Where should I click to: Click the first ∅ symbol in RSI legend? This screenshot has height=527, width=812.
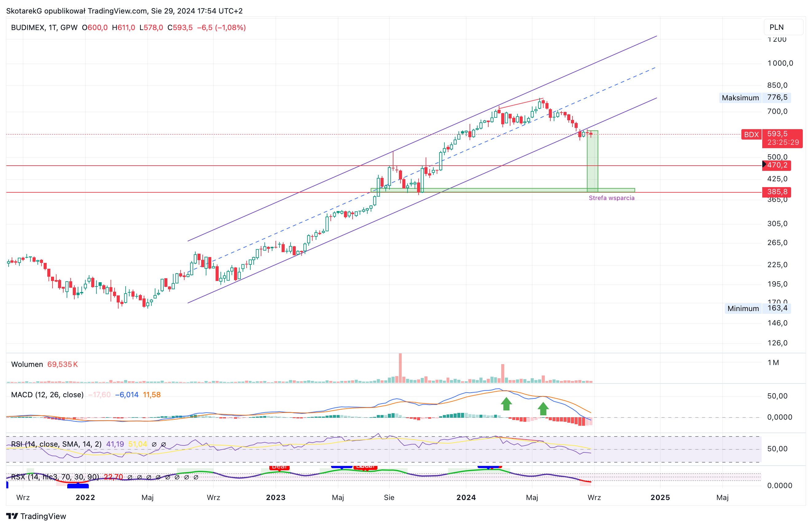(x=154, y=444)
